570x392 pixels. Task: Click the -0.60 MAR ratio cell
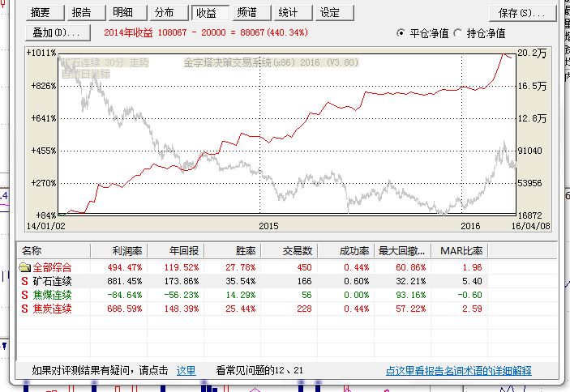[x=469, y=295]
